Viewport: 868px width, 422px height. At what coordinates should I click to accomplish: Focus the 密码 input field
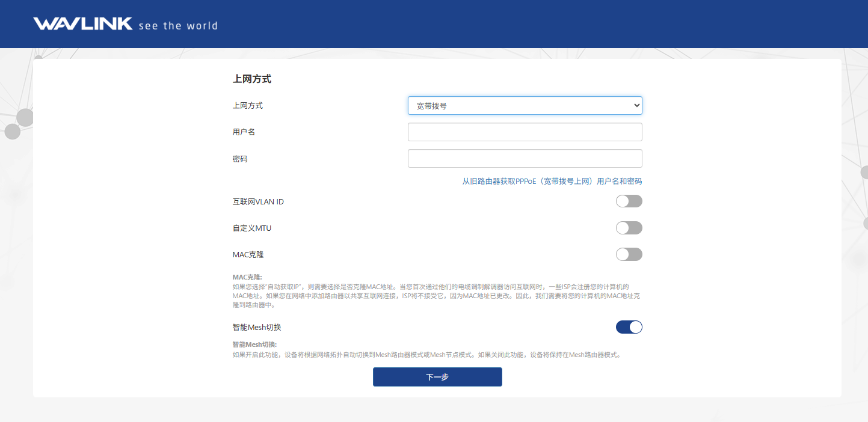coord(525,159)
